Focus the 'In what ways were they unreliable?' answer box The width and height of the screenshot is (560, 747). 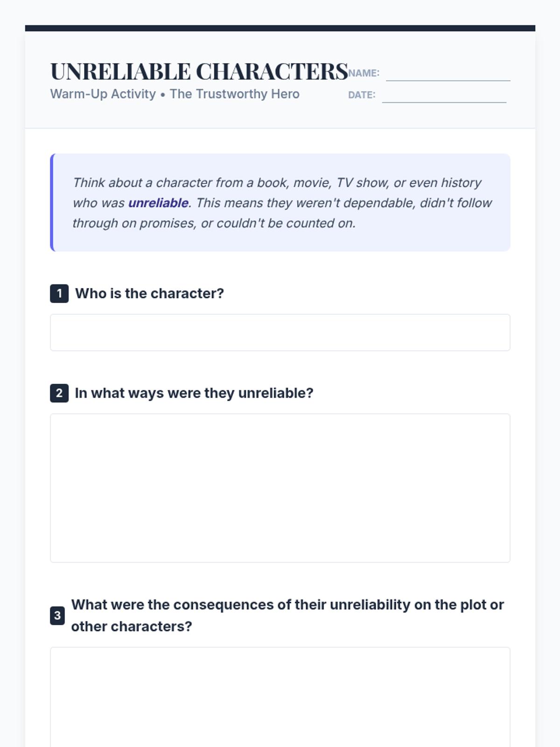coord(280,488)
